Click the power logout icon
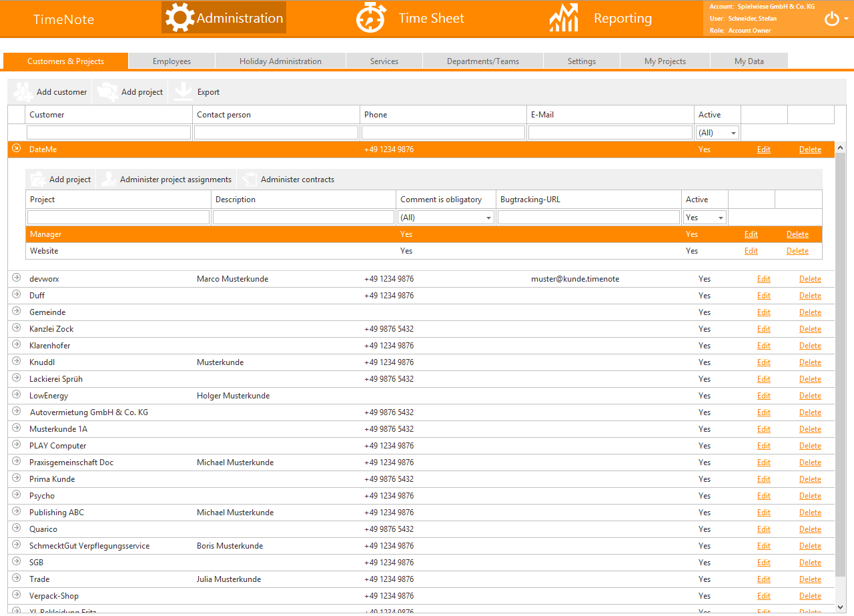This screenshot has height=616, width=854. pyautogui.click(x=831, y=19)
